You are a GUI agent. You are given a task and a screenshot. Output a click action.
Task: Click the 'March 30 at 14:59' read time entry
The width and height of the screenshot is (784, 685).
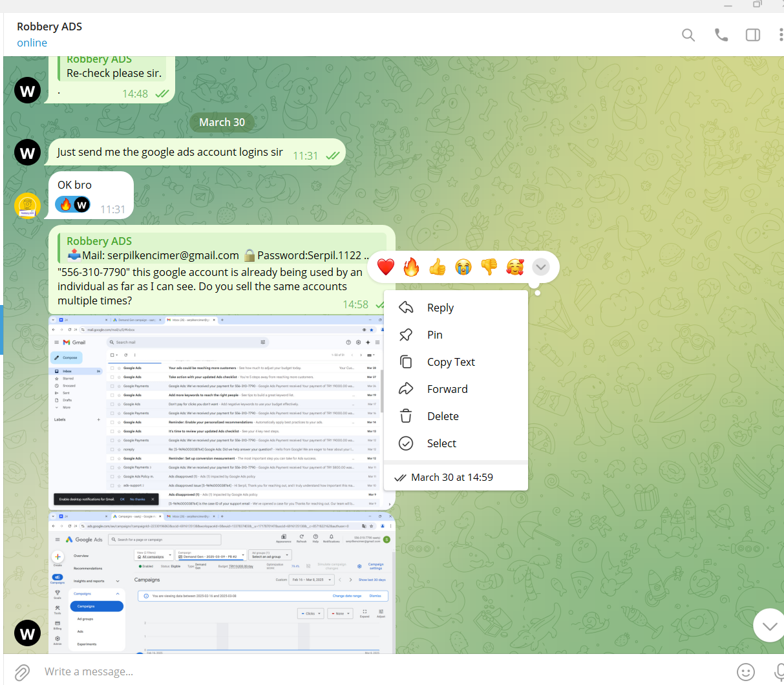pyautogui.click(x=456, y=478)
